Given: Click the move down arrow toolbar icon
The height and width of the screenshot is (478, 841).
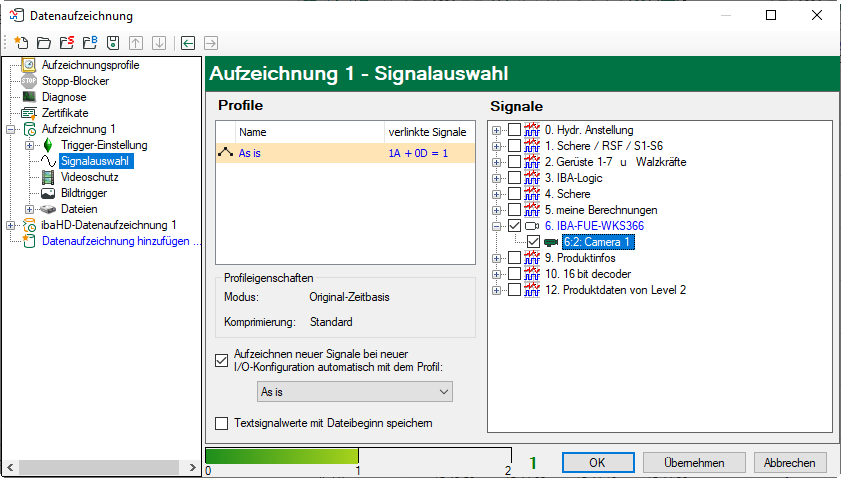Looking at the screenshot, I should [x=159, y=43].
